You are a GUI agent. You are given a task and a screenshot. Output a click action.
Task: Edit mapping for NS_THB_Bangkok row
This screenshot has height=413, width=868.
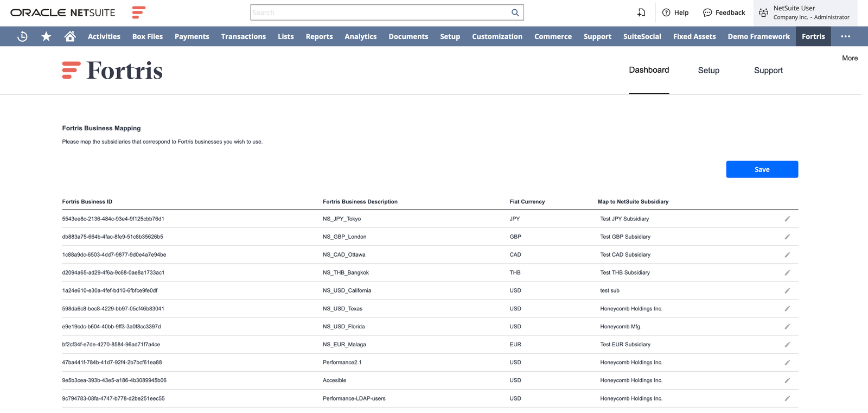tap(787, 272)
